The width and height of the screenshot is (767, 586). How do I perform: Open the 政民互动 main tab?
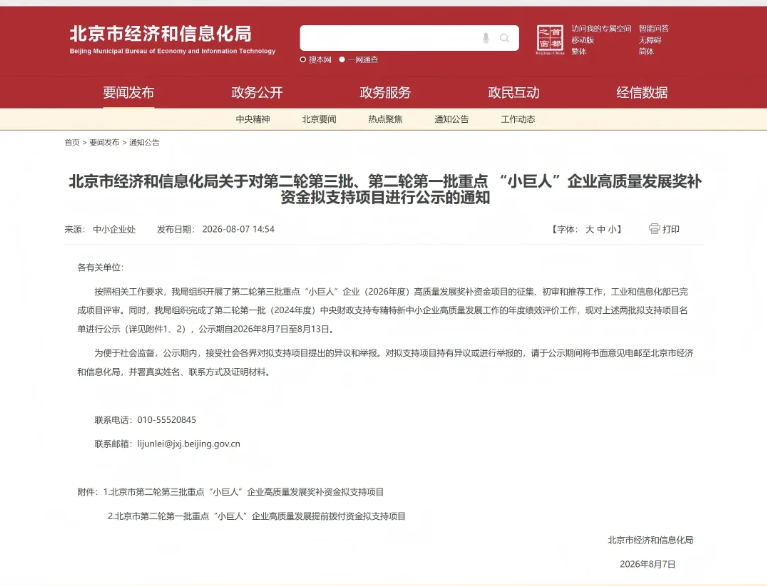point(514,92)
